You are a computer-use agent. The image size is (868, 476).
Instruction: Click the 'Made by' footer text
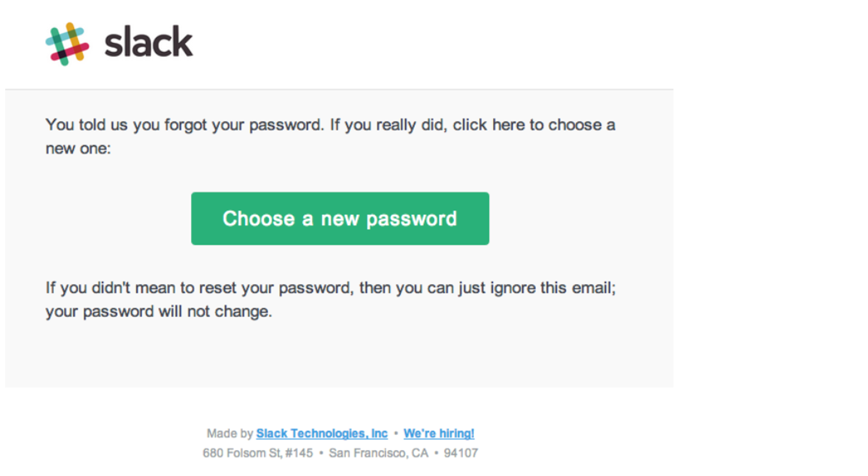(x=229, y=434)
